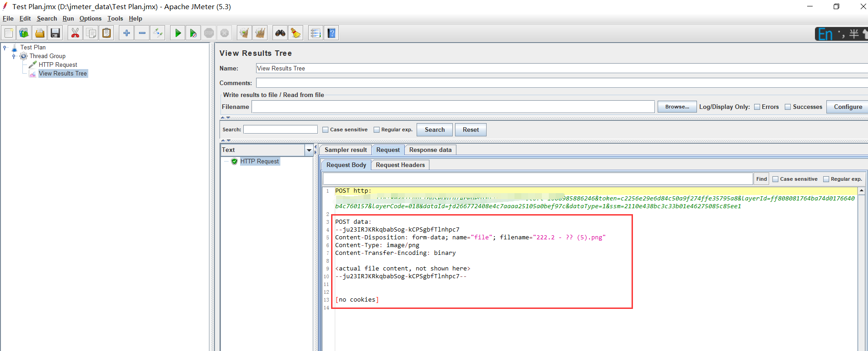Screen dimensions: 868x351
Task: Click the Reset button
Action: click(x=471, y=130)
